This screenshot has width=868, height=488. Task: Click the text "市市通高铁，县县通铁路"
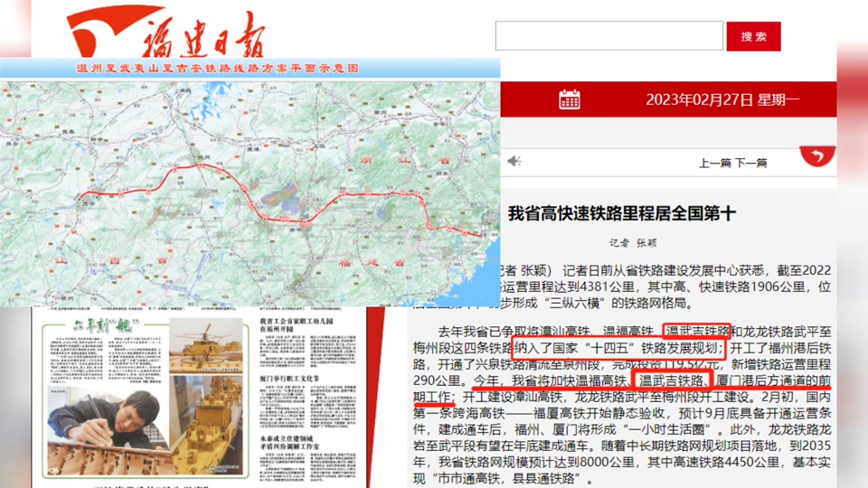point(505,479)
